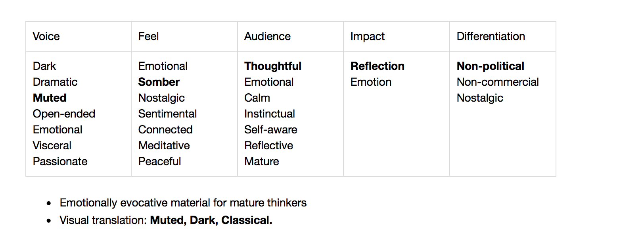Click the word Visceral
644x243 pixels.
point(52,145)
